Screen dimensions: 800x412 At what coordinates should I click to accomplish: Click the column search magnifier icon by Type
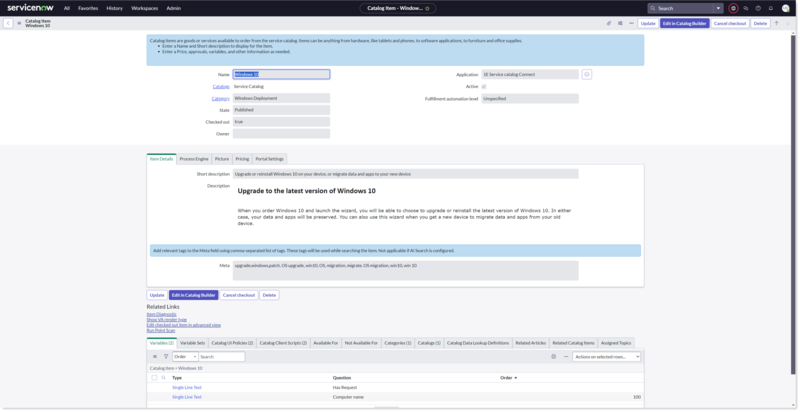pyautogui.click(x=164, y=378)
